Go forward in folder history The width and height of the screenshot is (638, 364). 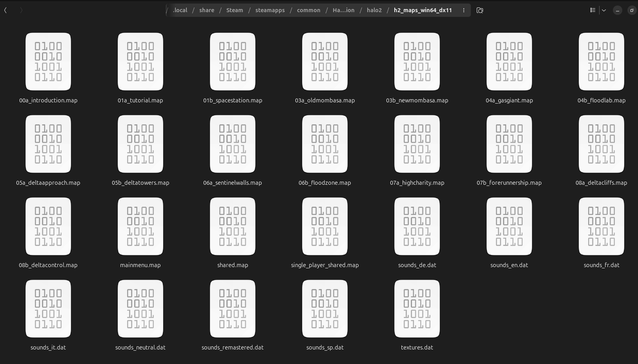[x=21, y=10]
